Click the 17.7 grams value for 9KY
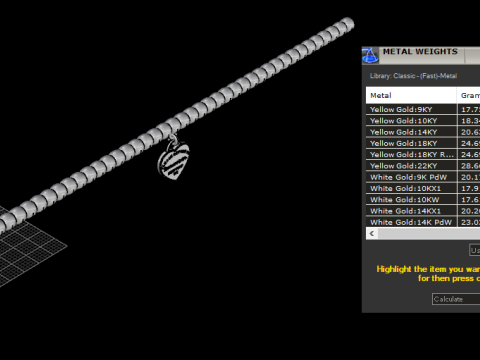 click(x=470, y=109)
